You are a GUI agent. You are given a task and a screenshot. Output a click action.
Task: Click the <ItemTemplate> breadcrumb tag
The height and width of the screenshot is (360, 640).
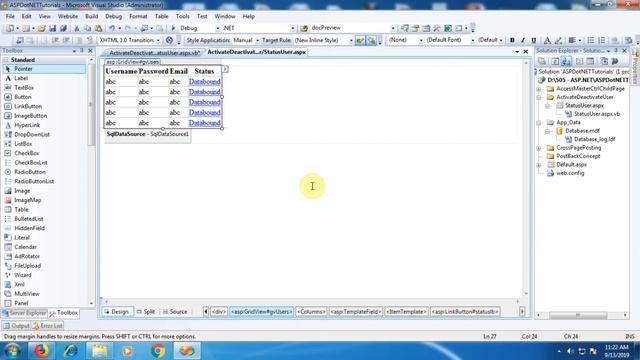click(406, 311)
